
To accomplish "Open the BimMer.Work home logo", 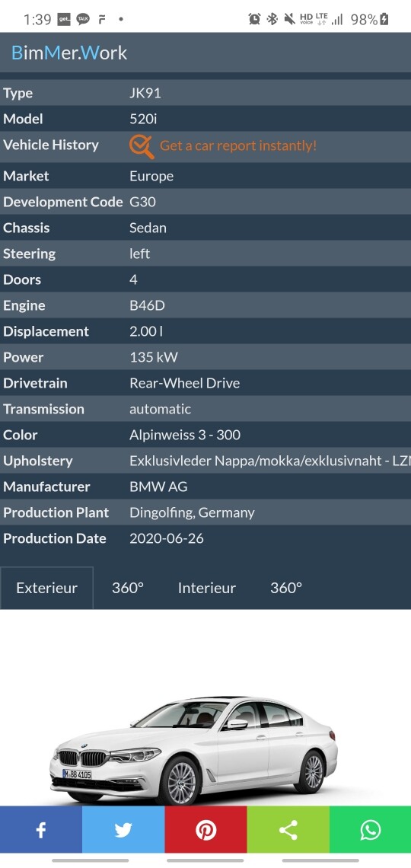I will tap(69, 53).
